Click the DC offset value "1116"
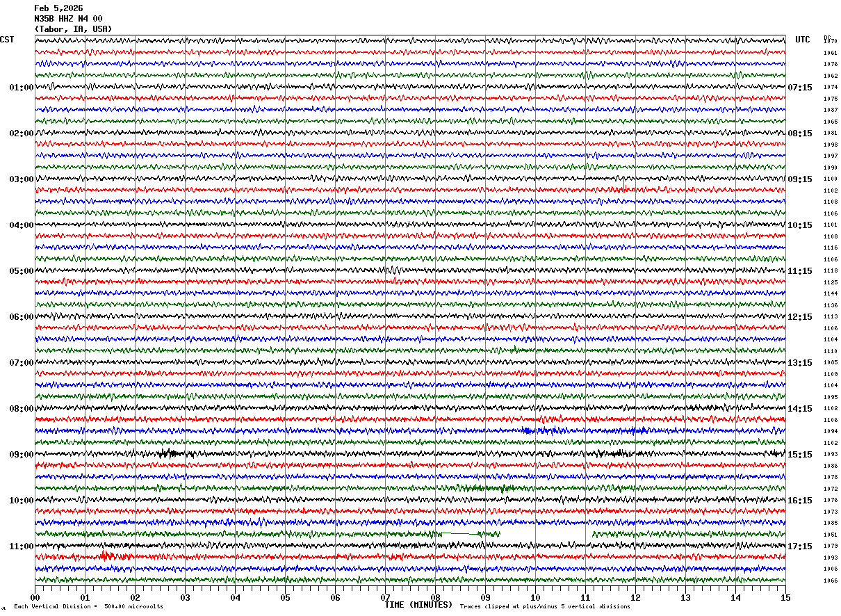The image size is (841, 616). 831,248
